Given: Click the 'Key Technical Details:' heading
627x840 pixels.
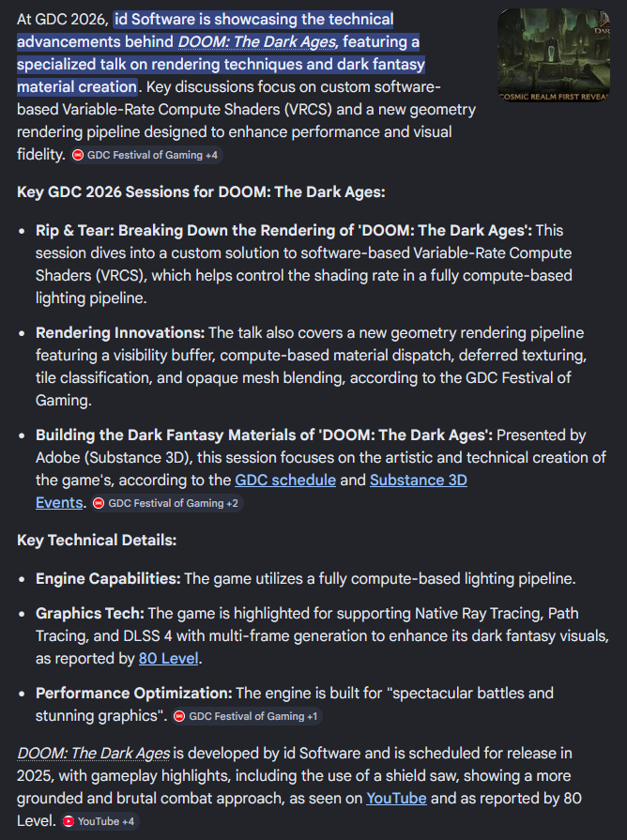Looking at the screenshot, I should [x=97, y=541].
